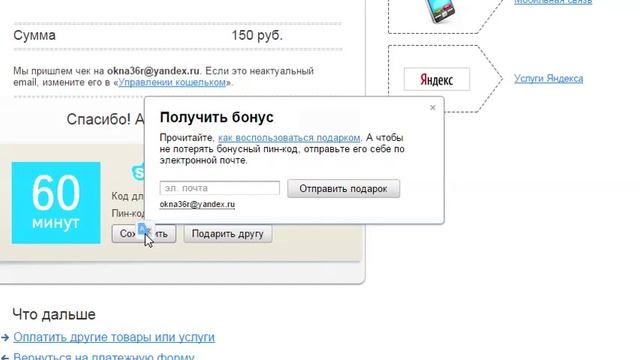Close the Получить бонус popup

[433, 108]
